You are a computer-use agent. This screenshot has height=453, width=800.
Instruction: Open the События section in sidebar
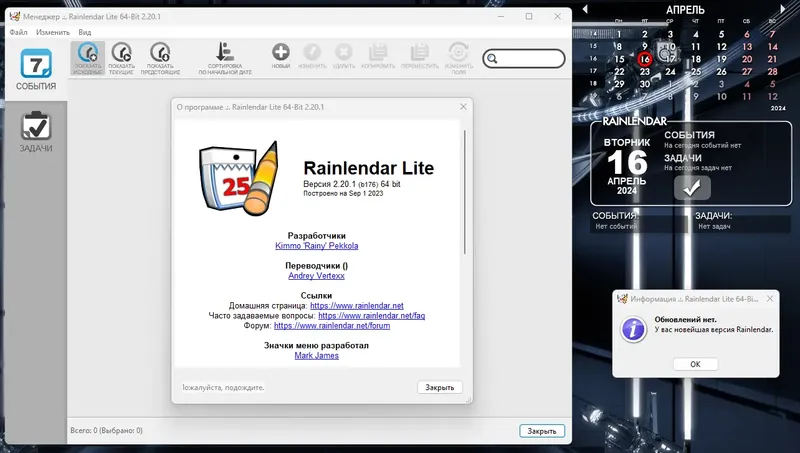36,70
